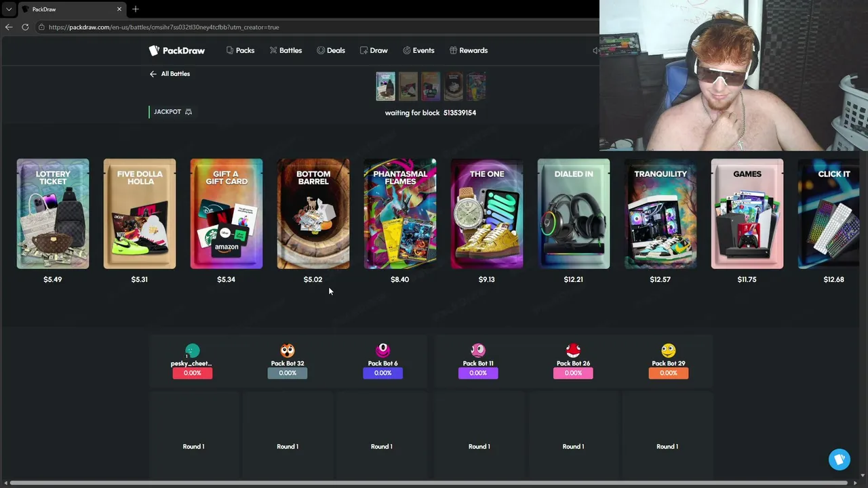Image resolution: width=868 pixels, height=488 pixels.
Task: Open the Tranquility pack card
Action: (660, 213)
